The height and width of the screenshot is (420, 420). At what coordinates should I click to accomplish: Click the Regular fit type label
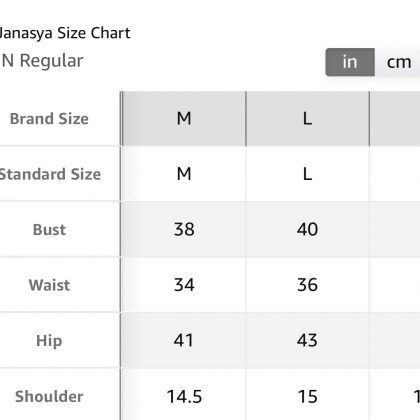click(x=51, y=61)
